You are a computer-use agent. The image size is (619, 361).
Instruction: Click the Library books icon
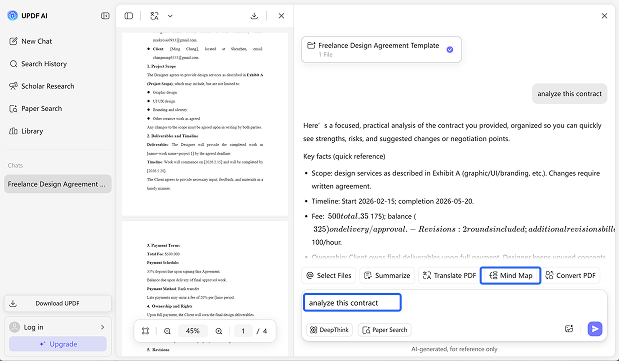point(13,131)
